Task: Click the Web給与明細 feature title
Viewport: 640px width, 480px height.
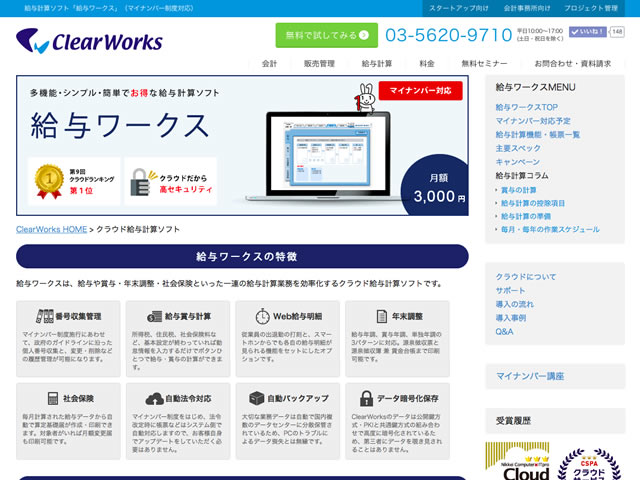Action: (297, 316)
